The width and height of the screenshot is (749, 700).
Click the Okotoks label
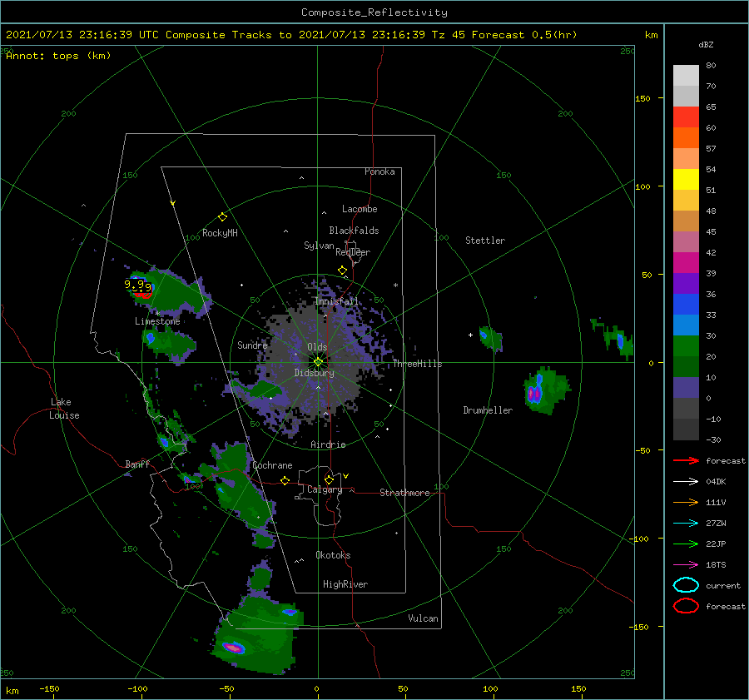coord(333,555)
